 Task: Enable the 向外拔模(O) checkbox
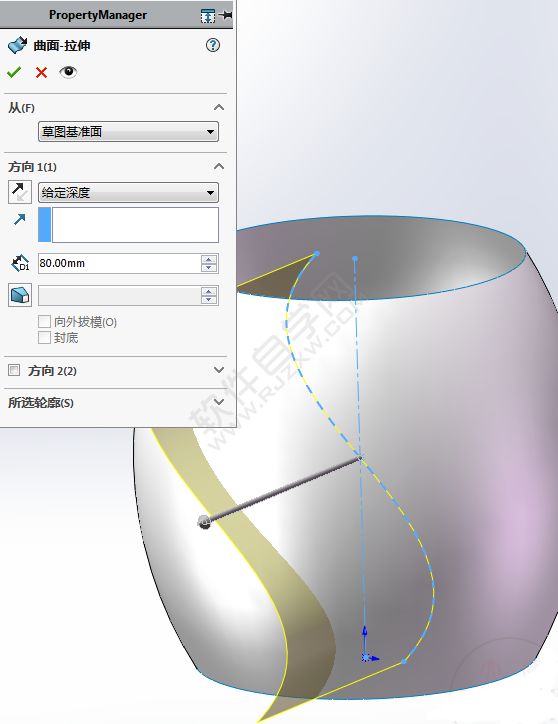(x=44, y=321)
